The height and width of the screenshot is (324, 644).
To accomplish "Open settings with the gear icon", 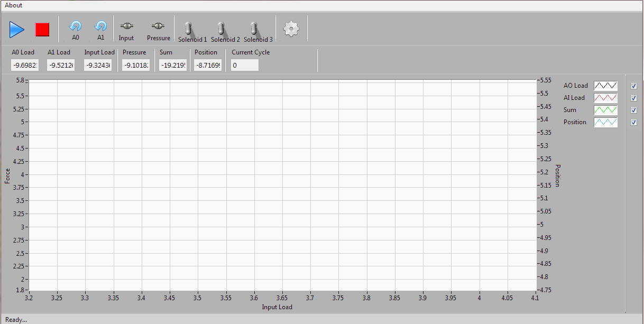I will tap(291, 29).
